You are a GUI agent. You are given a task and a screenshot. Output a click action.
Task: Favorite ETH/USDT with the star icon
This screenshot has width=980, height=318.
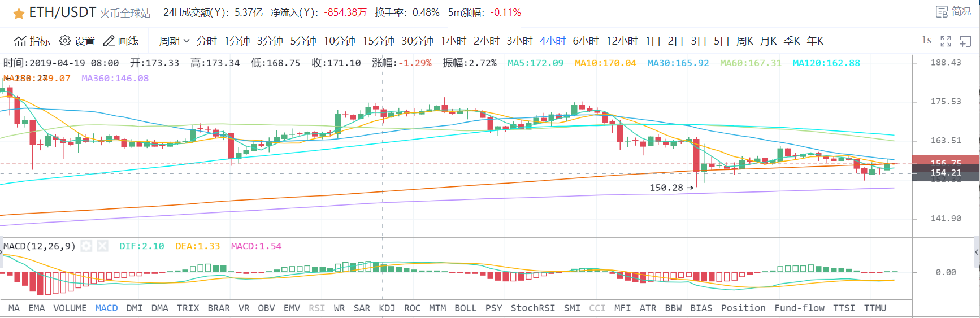[19, 13]
